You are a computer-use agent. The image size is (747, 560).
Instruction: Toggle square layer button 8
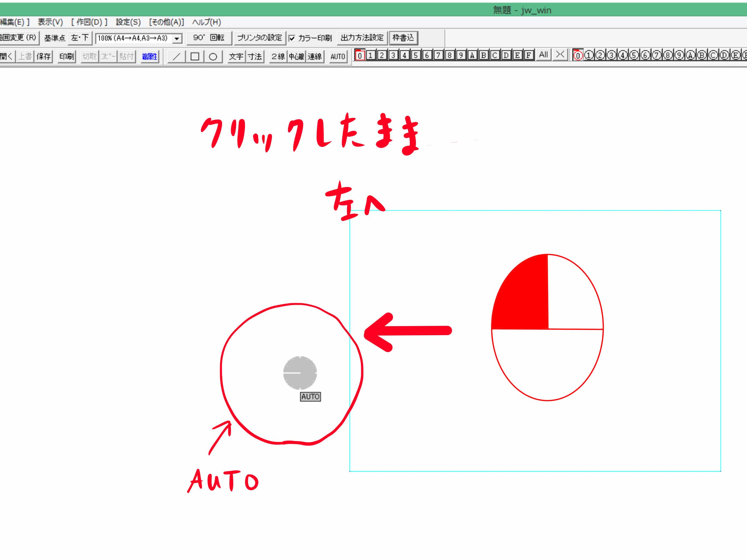click(450, 56)
